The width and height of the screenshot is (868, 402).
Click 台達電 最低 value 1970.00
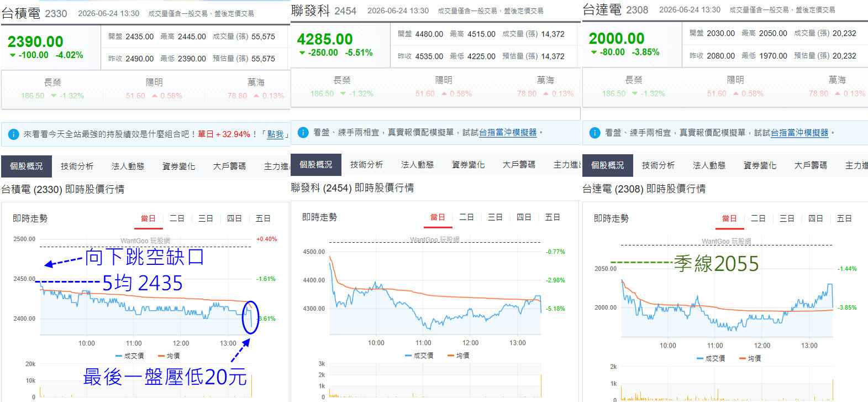(773, 56)
